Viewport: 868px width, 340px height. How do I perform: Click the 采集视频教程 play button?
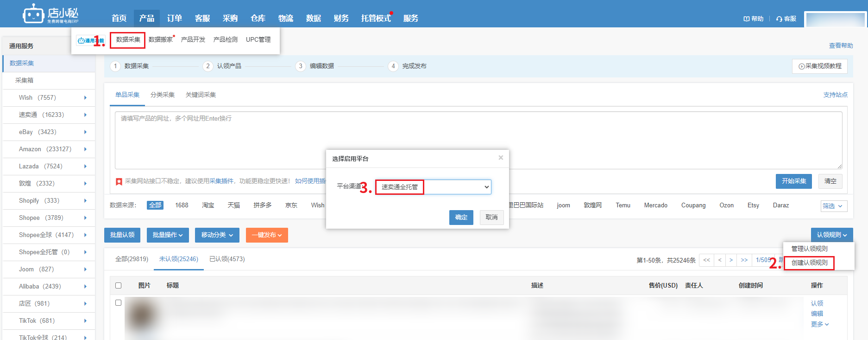[x=820, y=66]
